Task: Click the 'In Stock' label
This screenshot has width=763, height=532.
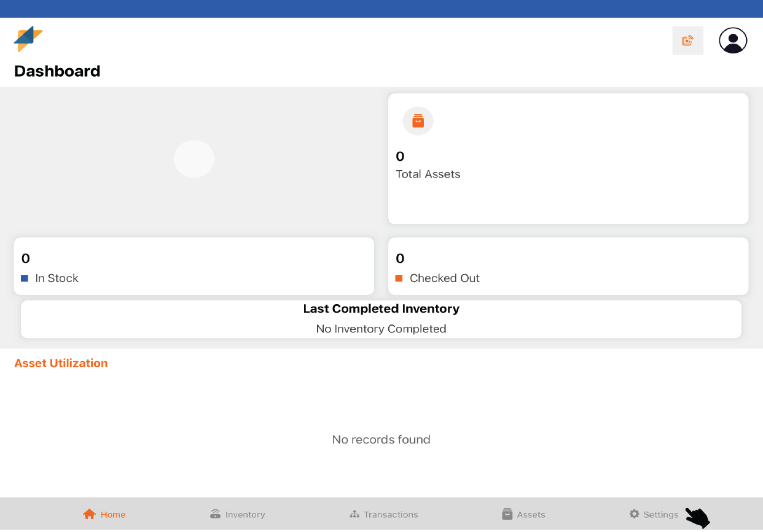Action: (57, 278)
